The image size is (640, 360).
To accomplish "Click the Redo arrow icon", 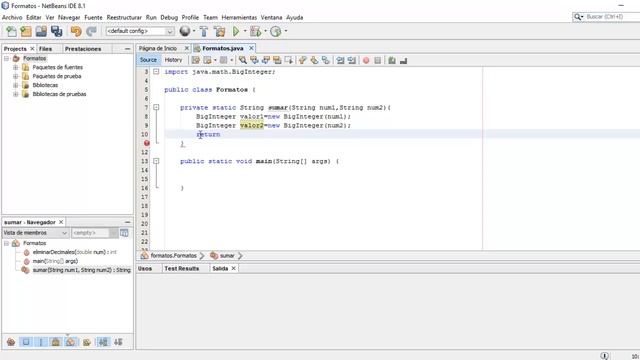I will tap(91, 31).
